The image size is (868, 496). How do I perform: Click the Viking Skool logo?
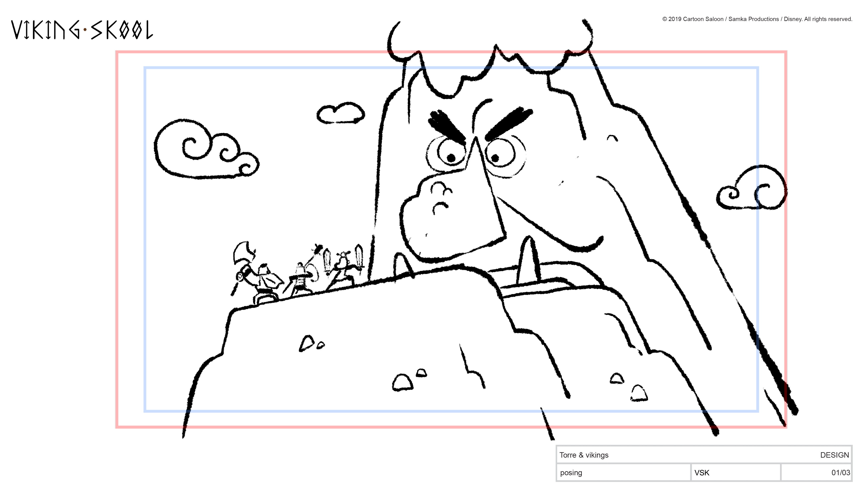click(82, 30)
